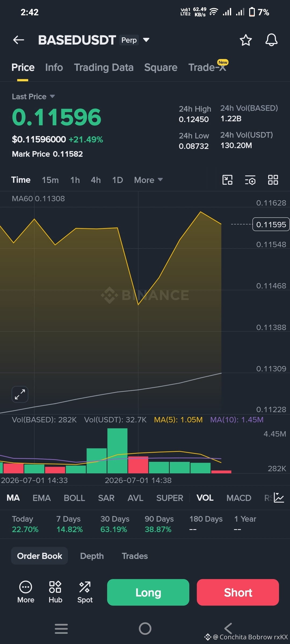This screenshot has width=290, height=644.
Task: Toggle the MA indicator
Action: coord(13,498)
